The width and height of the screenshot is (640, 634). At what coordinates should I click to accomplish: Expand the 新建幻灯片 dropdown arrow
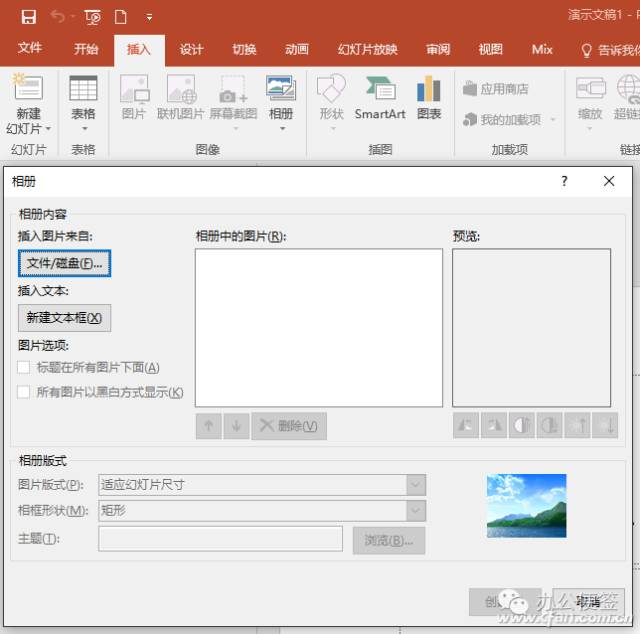pos(48,129)
